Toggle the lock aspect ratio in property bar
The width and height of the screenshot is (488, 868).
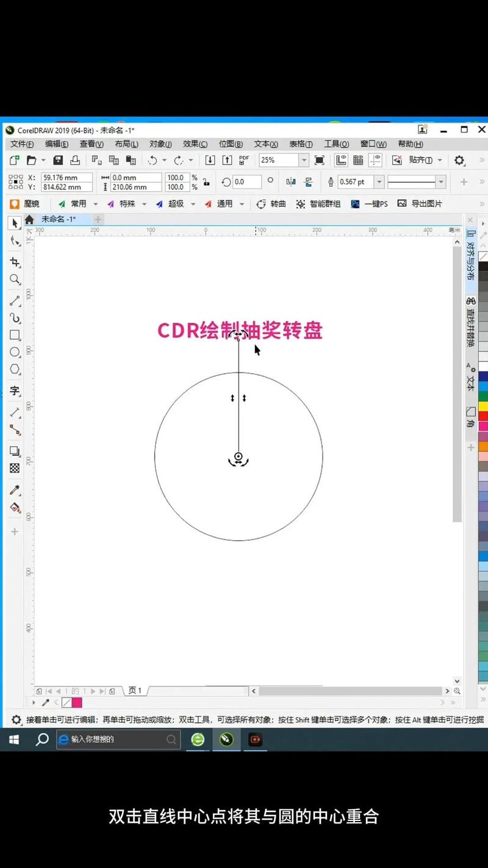(x=207, y=181)
